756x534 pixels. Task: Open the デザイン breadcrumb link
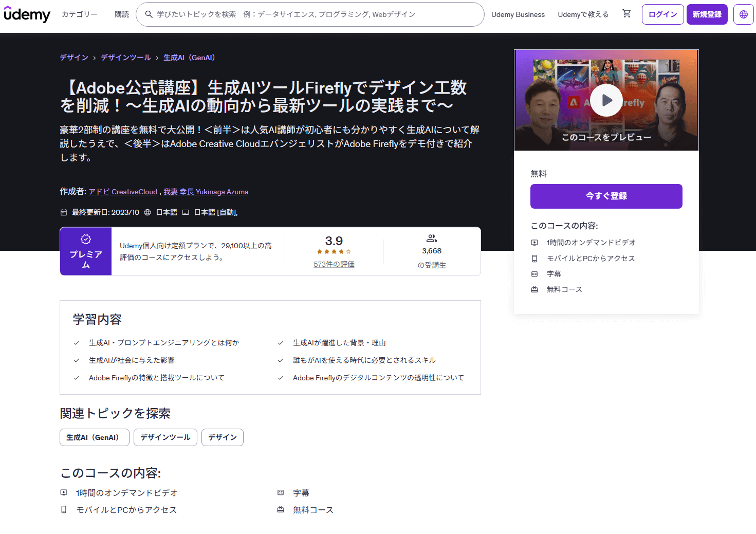[74, 58]
